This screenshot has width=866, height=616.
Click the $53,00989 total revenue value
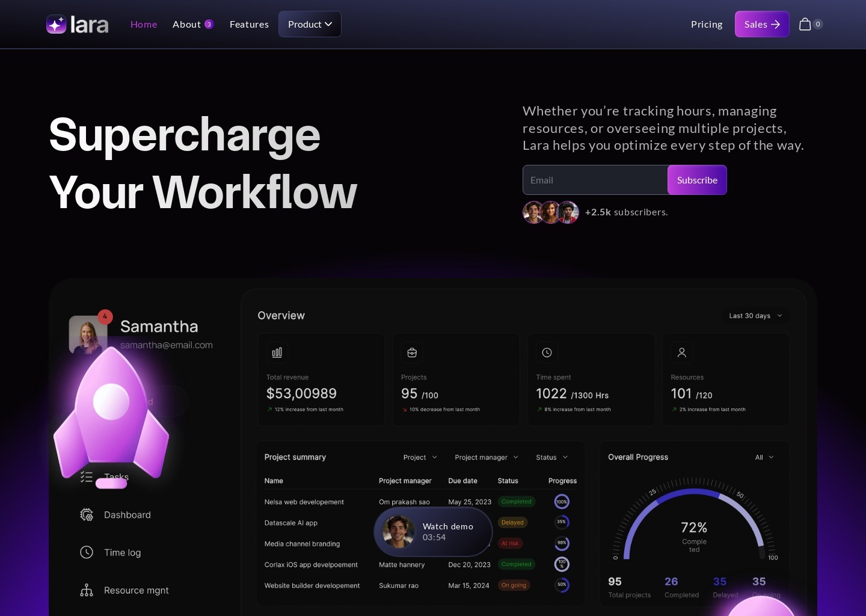pos(301,393)
